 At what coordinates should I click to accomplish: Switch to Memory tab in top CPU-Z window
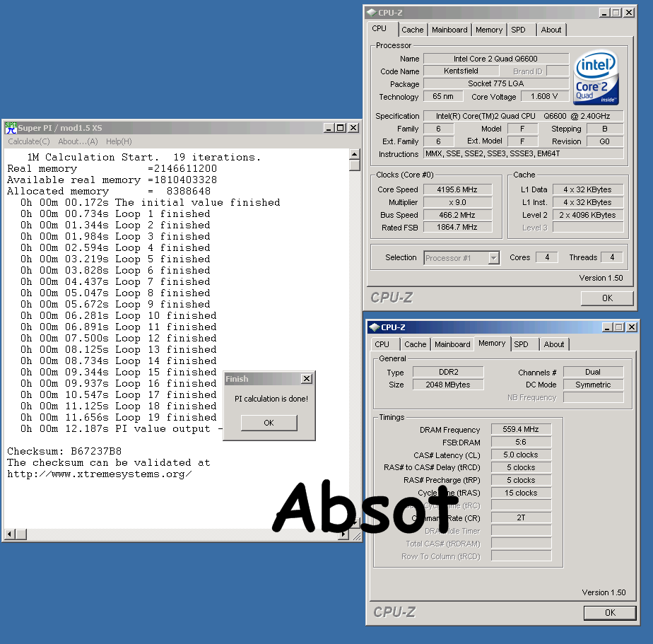click(x=489, y=30)
